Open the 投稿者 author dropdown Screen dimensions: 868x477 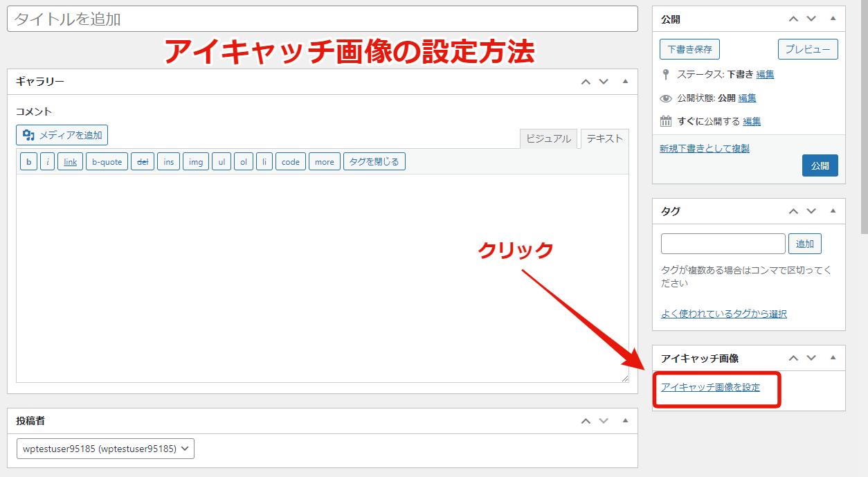pyautogui.click(x=105, y=449)
